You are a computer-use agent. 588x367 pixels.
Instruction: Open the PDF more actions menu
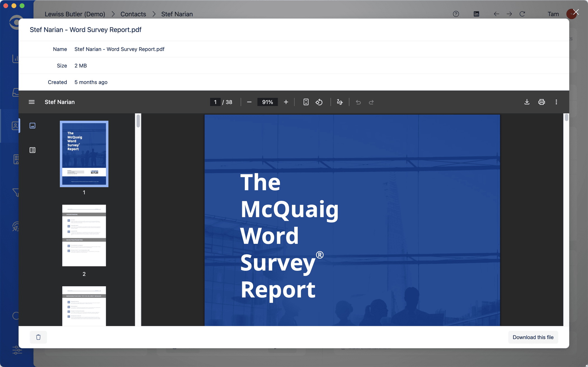[x=556, y=102]
